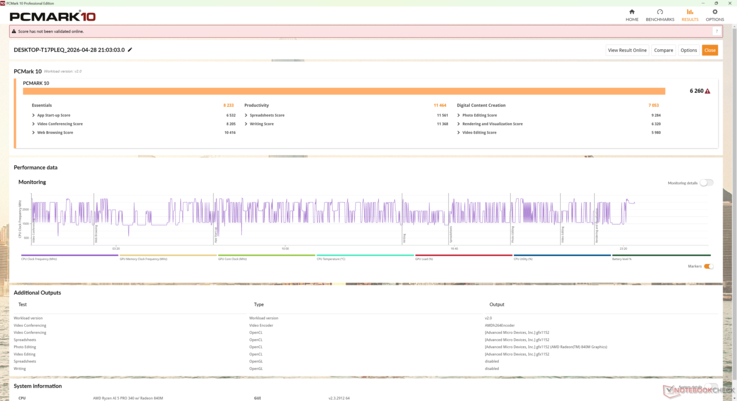Click the System Information heading
The width and height of the screenshot is (737, 401).
(x=38, y=386)
